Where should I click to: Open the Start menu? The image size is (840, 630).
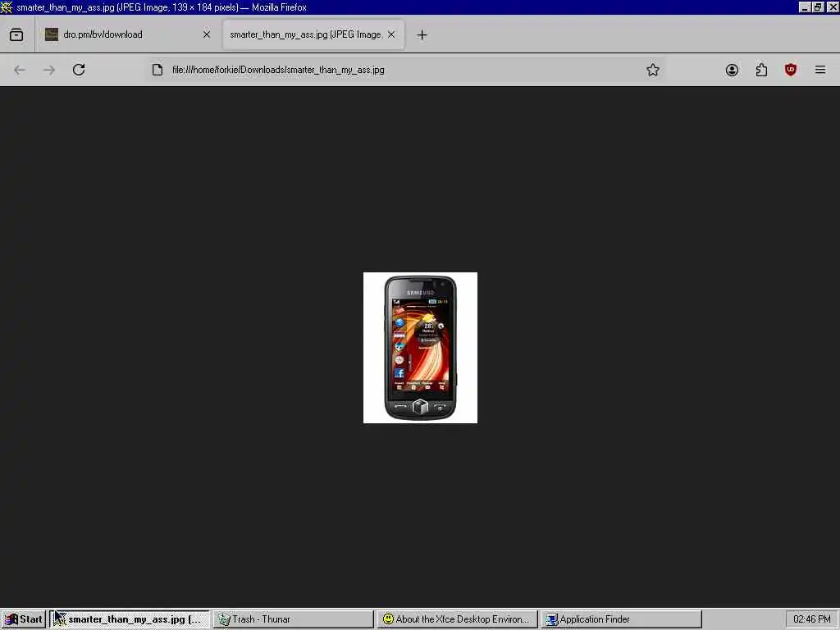pyautogui.click(x=24, y=619)
